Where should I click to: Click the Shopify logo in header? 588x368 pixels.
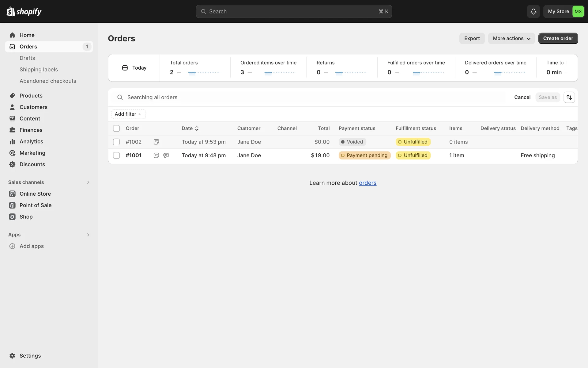point(24,11)
